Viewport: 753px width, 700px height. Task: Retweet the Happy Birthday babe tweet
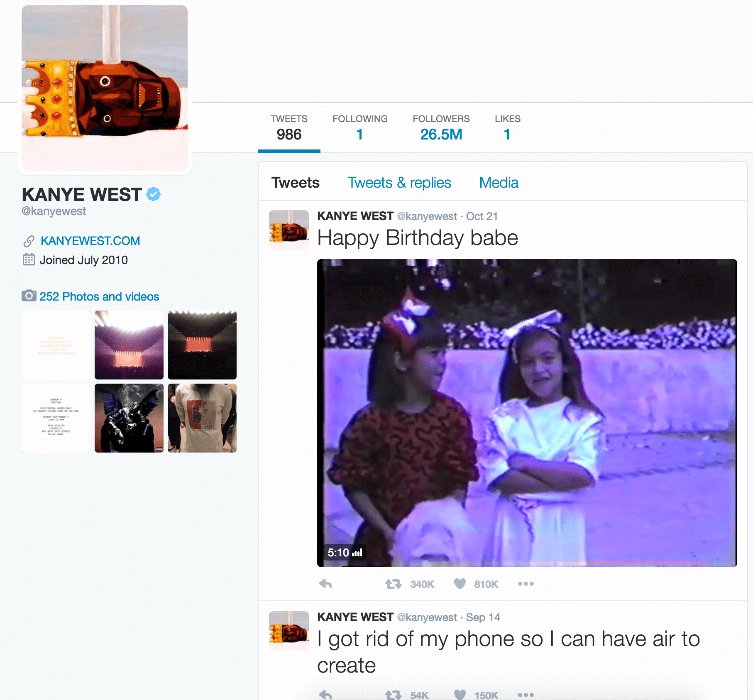(x=393, y=584)
